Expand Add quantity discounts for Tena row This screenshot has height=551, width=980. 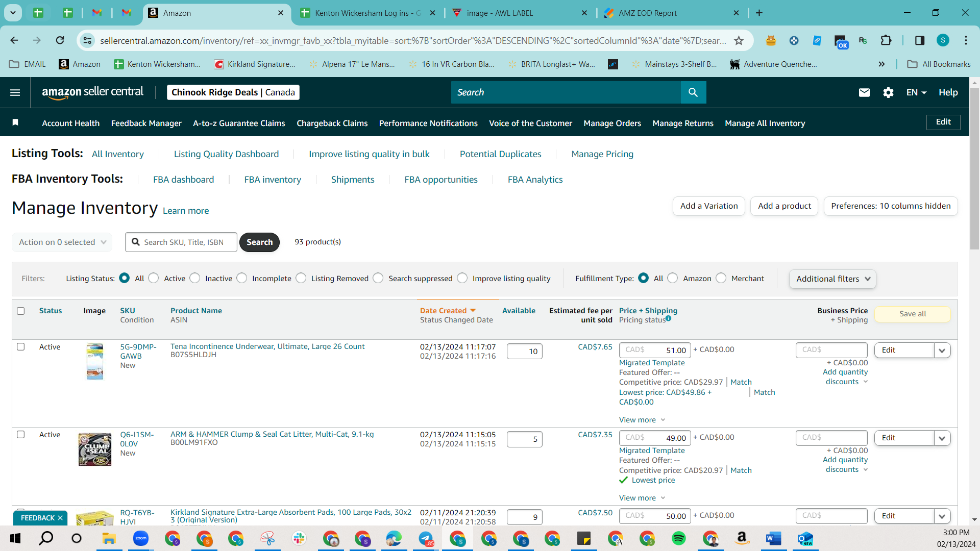coord(845,377)
